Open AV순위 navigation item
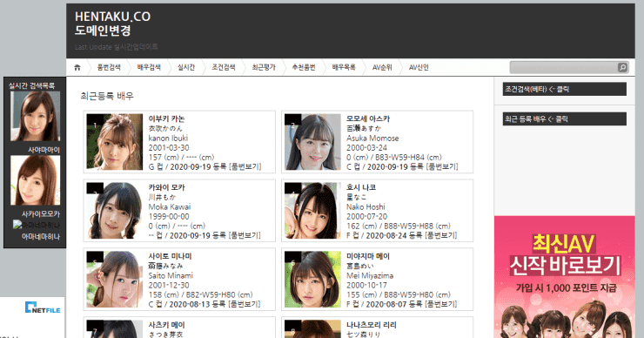644x338 pixels. tap(382, 67)
